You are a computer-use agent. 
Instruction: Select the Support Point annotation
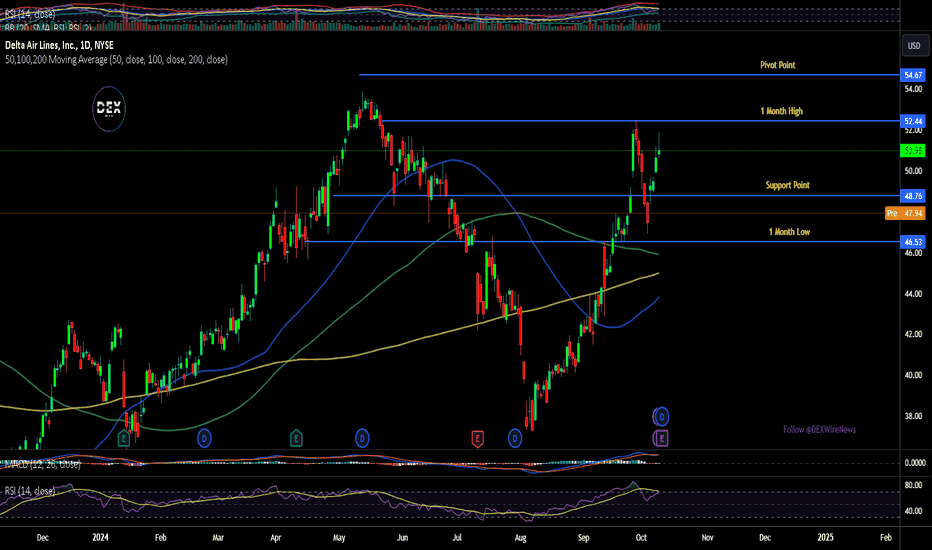tap(788, 185)
